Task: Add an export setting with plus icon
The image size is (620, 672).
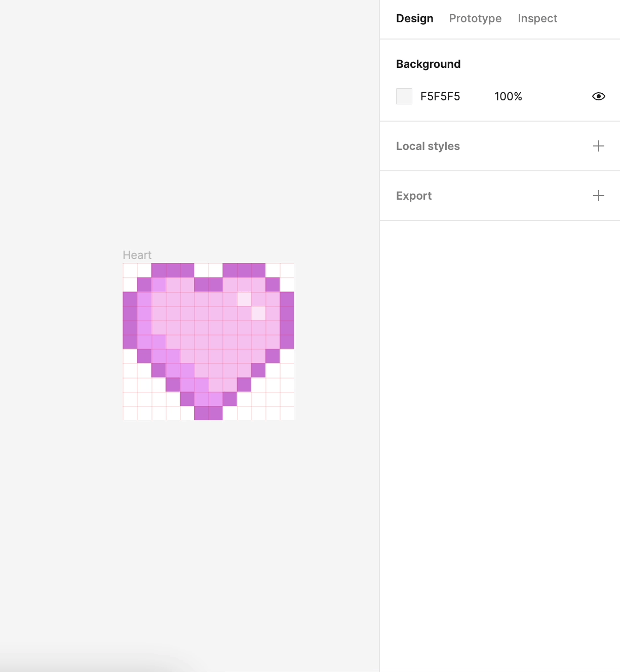Action: coord(598,196)
